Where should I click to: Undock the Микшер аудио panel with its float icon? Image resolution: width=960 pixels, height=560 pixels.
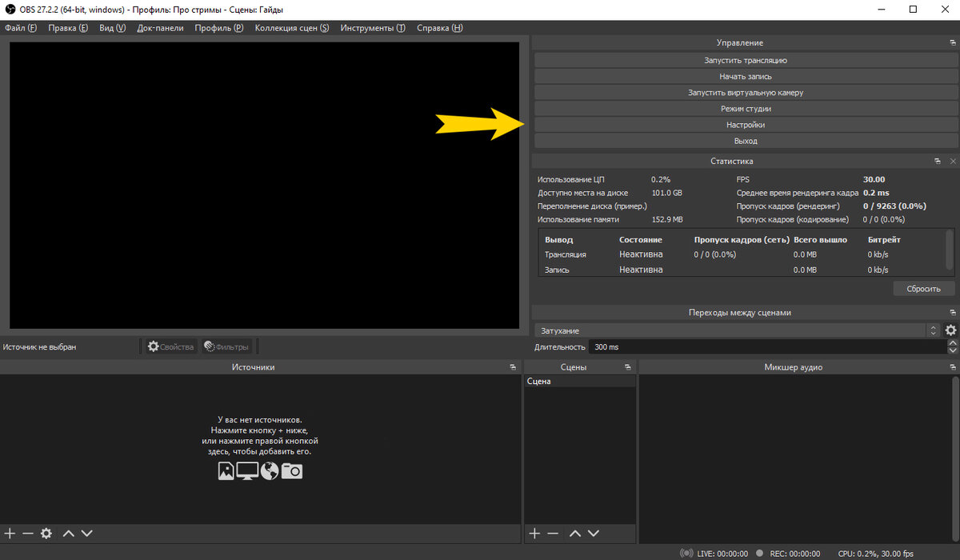point(952,367)
